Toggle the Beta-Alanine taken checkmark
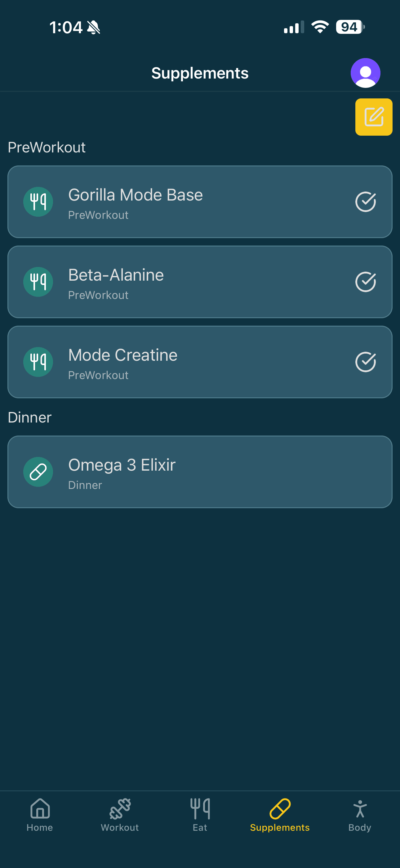The width and height of the screenshot is (400, 868). (x=365, y=282)
